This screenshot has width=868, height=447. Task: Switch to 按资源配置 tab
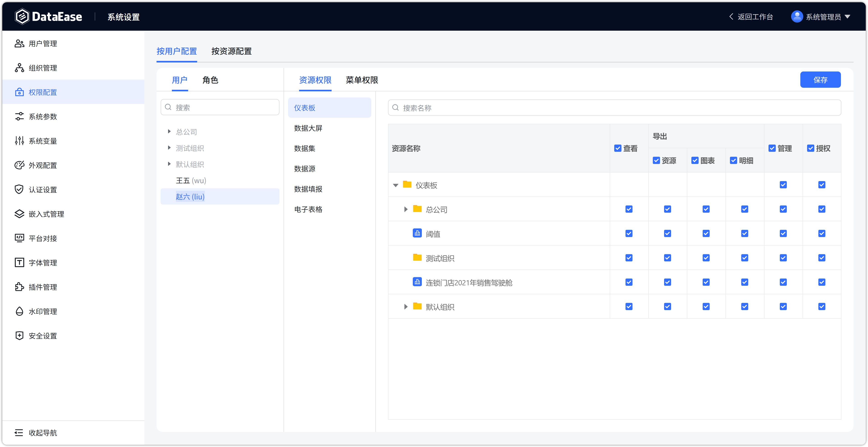pyautogui.click(x=231, y=51)
